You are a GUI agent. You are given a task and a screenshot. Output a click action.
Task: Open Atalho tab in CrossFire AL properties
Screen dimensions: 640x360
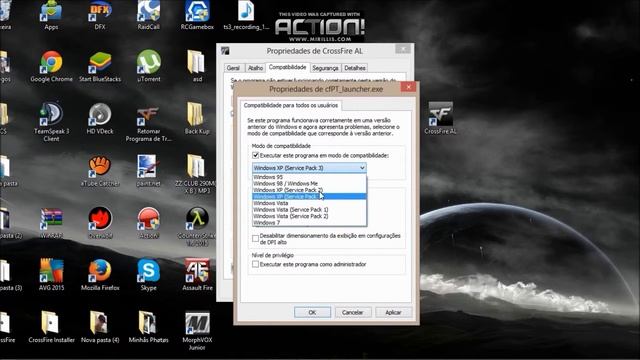256,68
